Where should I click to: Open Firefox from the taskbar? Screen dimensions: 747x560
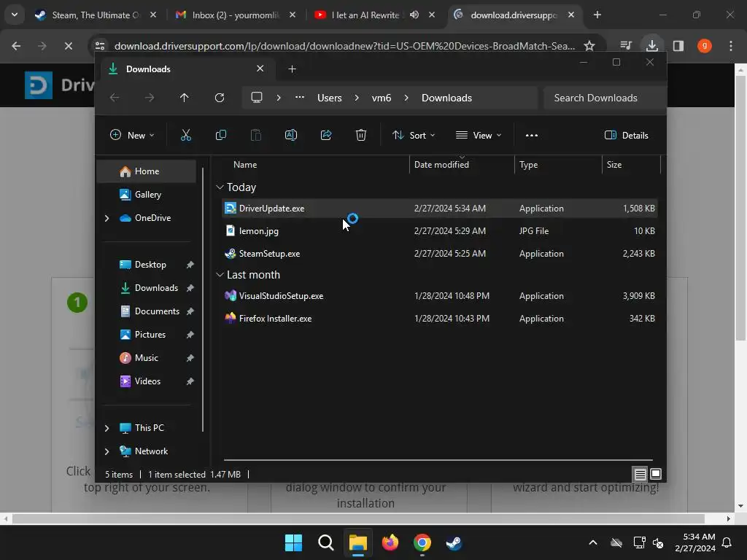[x=390, y=542]
